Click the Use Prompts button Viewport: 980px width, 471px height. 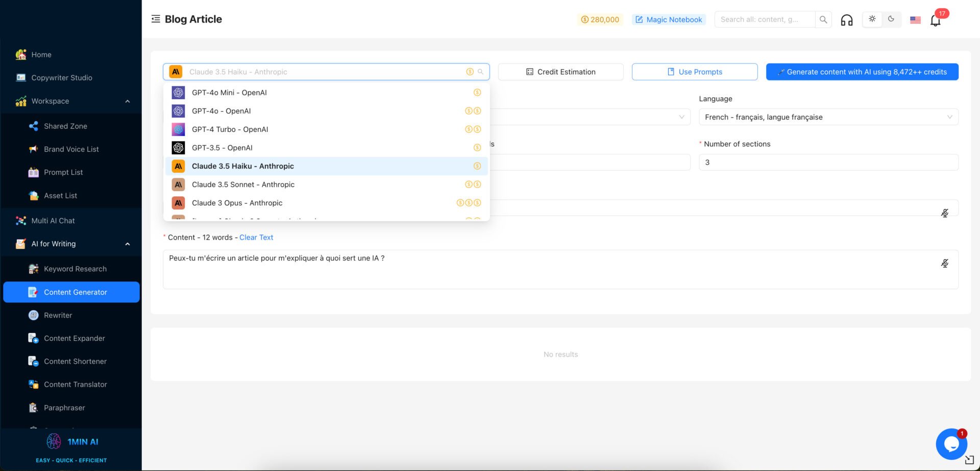(x=695, y=72)
